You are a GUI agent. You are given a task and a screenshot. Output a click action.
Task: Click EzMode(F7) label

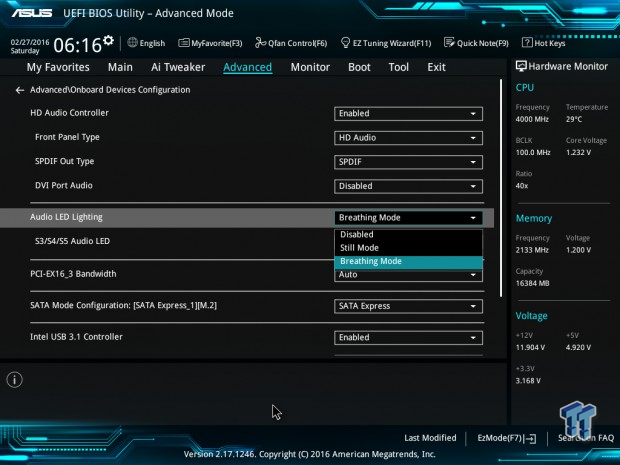(x=499, y=438)
